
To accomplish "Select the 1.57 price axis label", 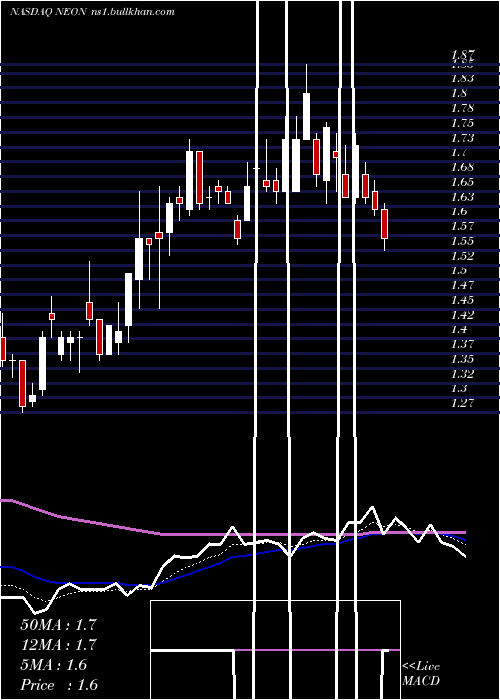I will (x=462, y=226).
